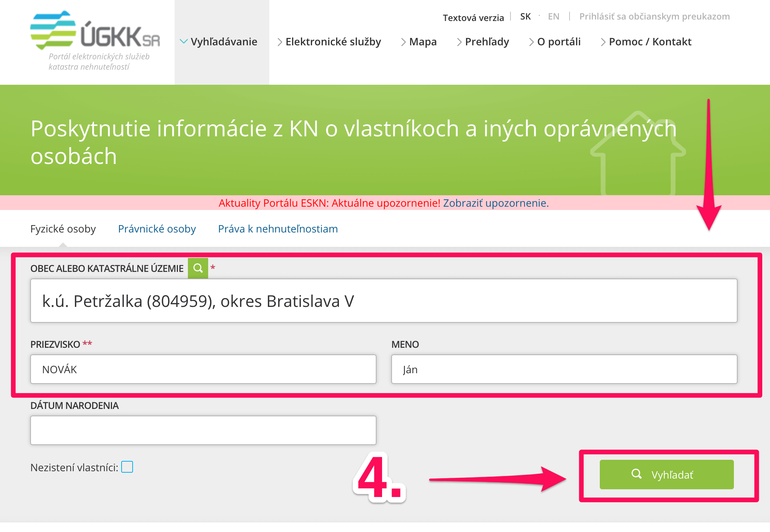Select the Fyzické osoby tab
The width and height of the screenshot is (770, 532).
click(63, 229)
